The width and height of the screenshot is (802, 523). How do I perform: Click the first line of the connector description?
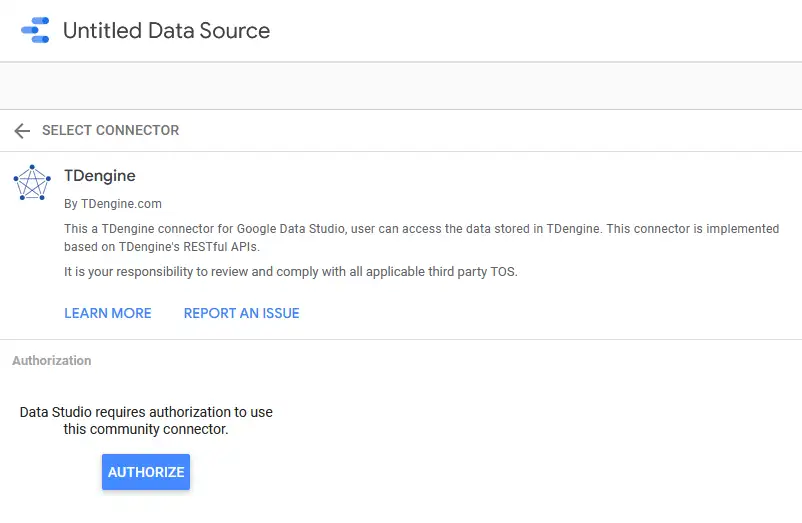(420, 229)
